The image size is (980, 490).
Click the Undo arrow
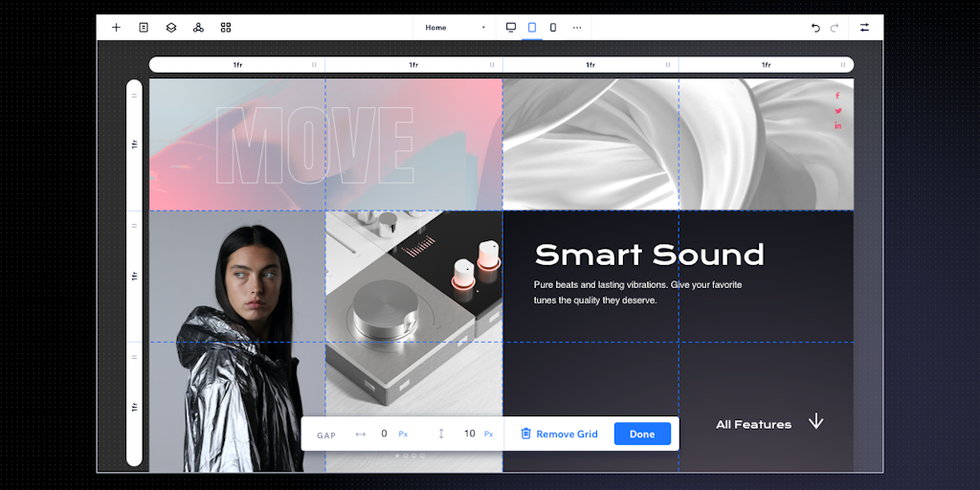[815, 28]
